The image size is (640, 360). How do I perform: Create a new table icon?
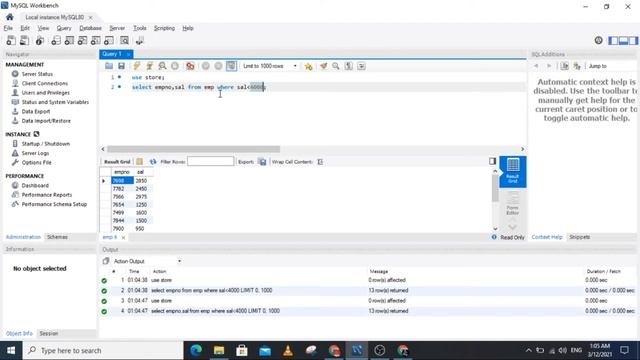(69, 40)
